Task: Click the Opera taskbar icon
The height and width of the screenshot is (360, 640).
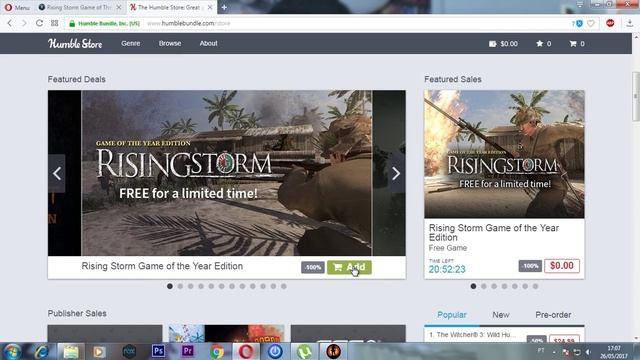Action: click(246, 351)
